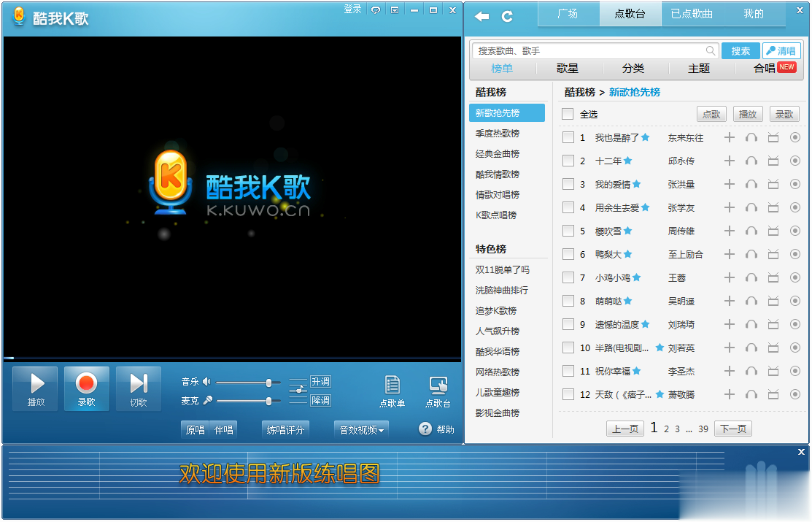Click the magnifier icon in the search box
This screenshot has width=812, height=522.
708,50
